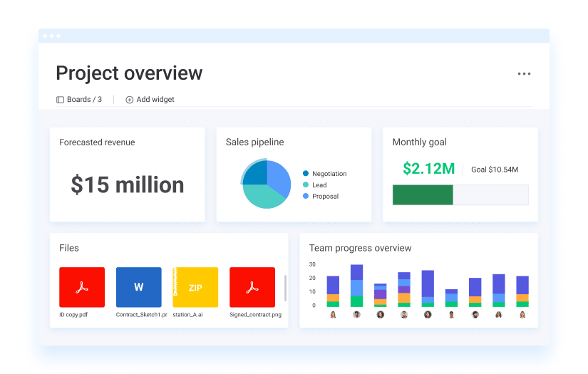Click the Add widget button
Viewport: 588px width, 374px height.
click(x=150, y=100)
